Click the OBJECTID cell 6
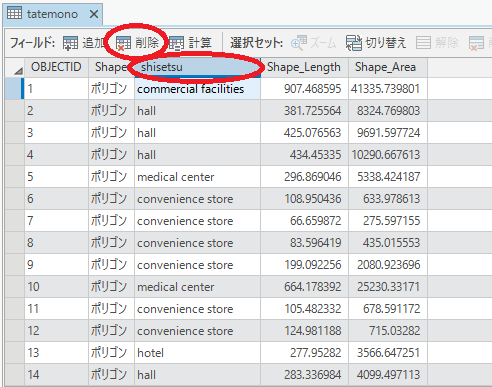This screenshot has height=387, width=492. point(56,199)
